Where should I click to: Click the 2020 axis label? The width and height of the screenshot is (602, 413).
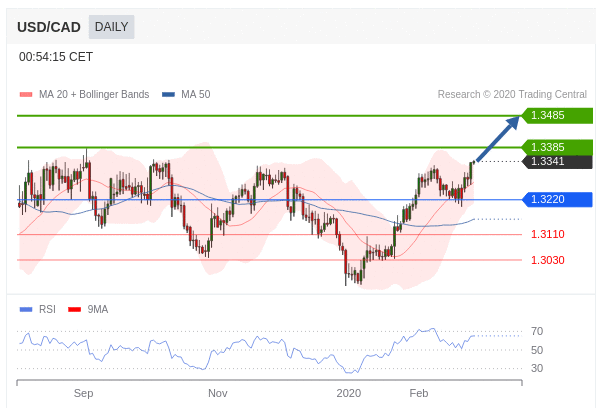tap(349, 393)
